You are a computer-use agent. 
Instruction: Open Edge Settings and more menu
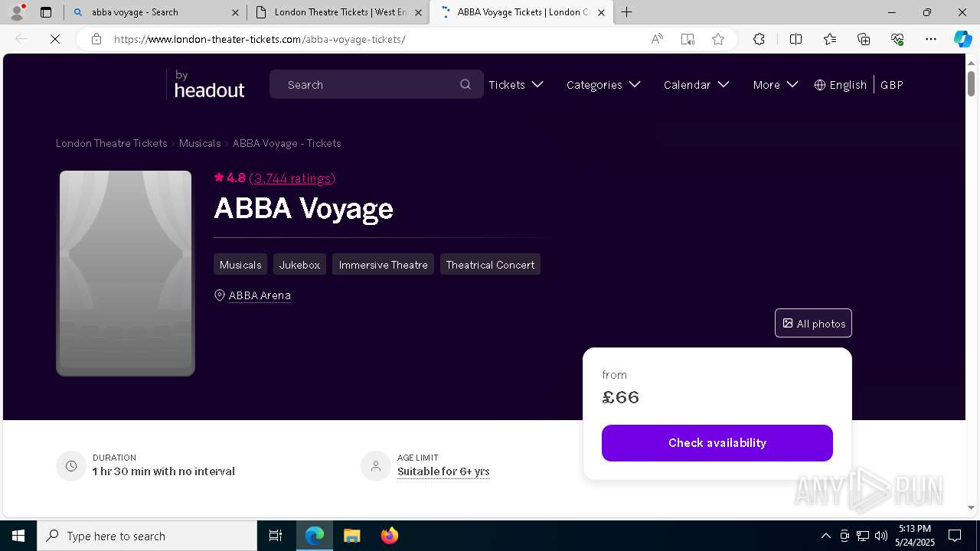click(931, 39)
